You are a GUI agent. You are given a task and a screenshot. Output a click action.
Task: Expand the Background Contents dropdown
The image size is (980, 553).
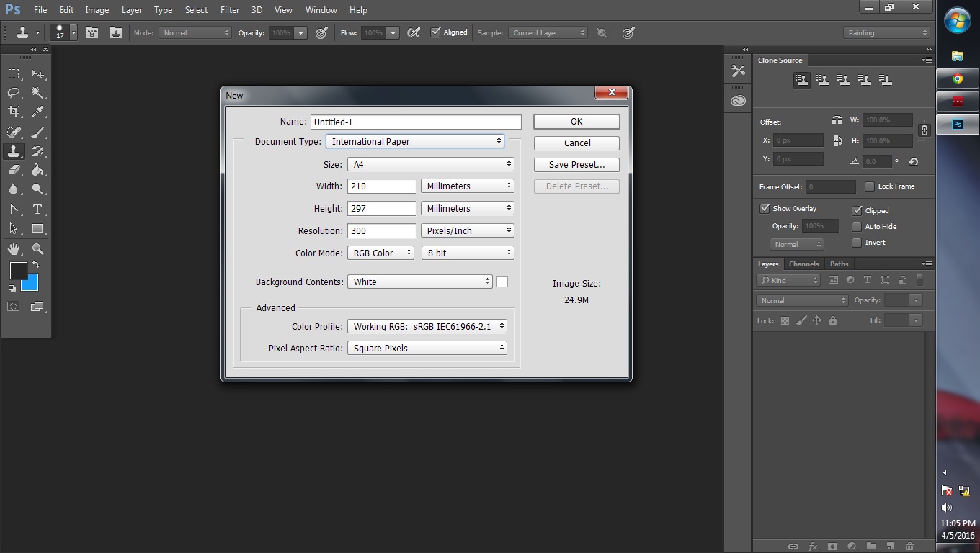pyautogui.click(x=419, y=282)
